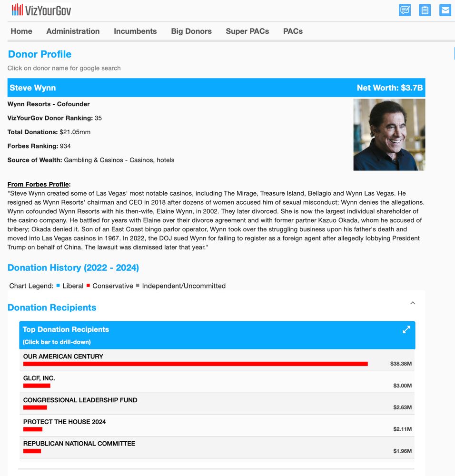
Task: Click the Forbes Ranking: 934 line
Action: (x=39, y=146)
